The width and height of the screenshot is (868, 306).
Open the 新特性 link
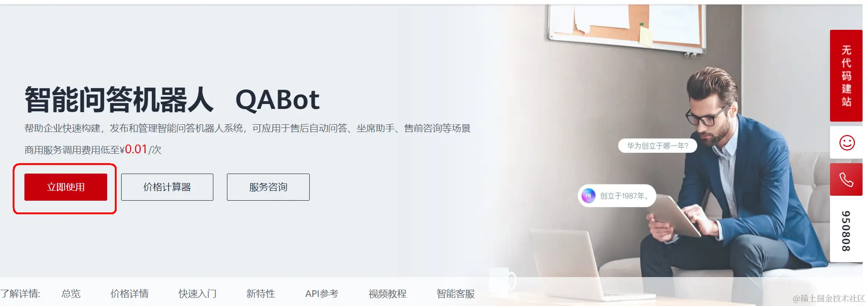pyautogui.click(x=261, y=294)
